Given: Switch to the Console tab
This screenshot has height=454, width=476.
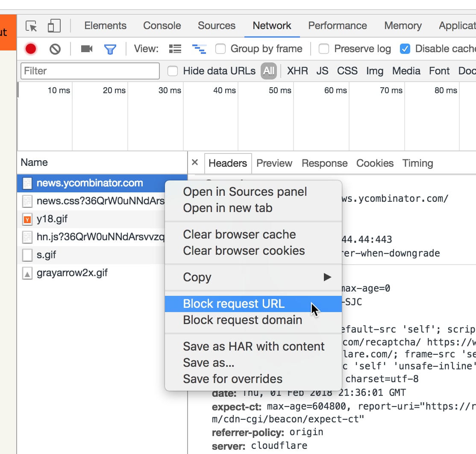Looking at the screenshot, I should (162, 26).
